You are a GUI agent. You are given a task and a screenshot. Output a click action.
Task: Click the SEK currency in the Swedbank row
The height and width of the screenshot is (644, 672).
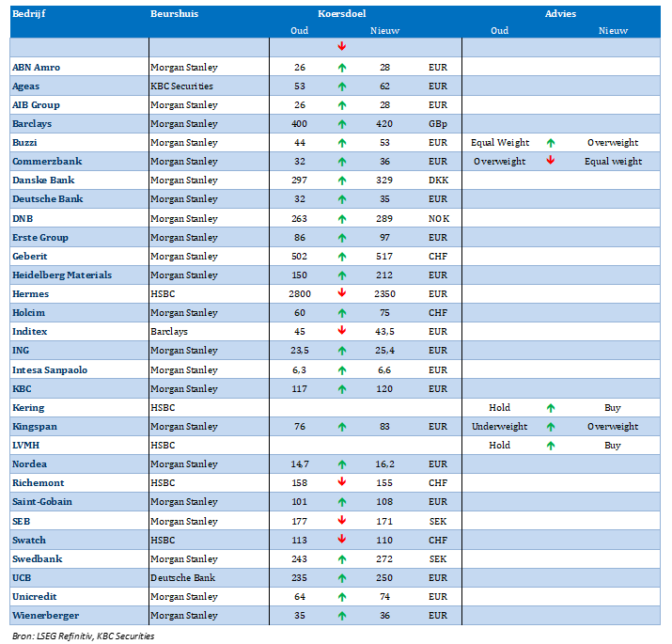[x=438, y=559]
